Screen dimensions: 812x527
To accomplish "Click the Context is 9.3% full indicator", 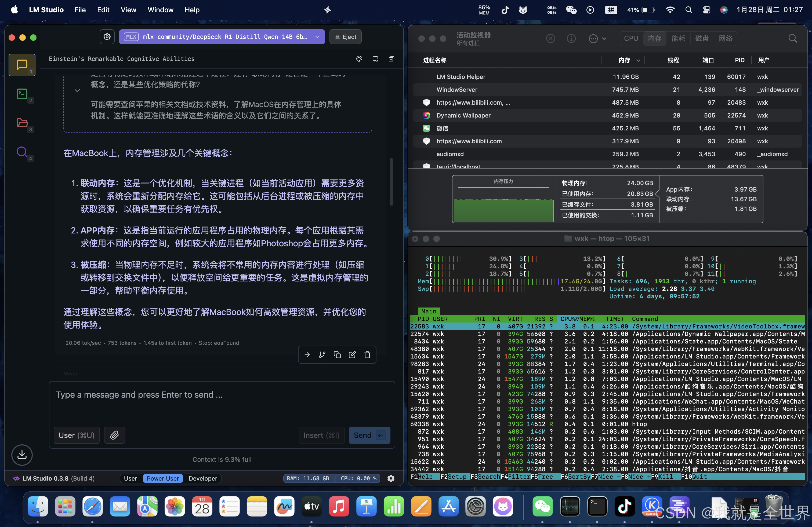I will (222, 459).
